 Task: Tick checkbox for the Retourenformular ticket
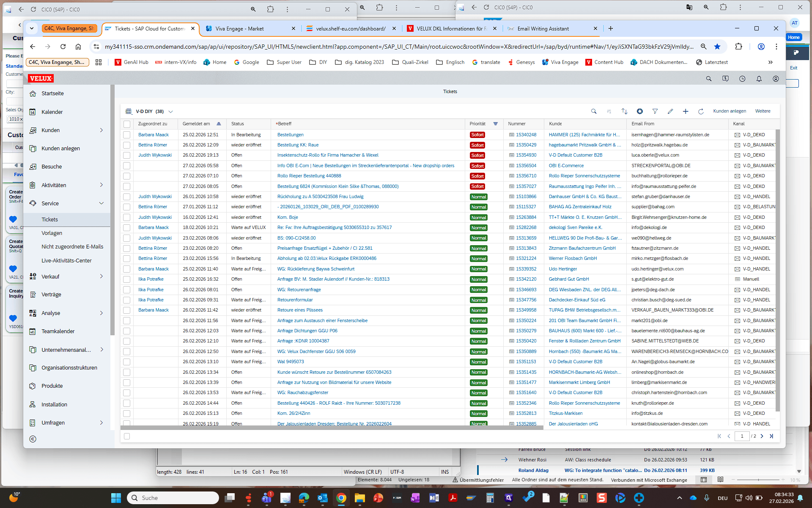[127, 300]
